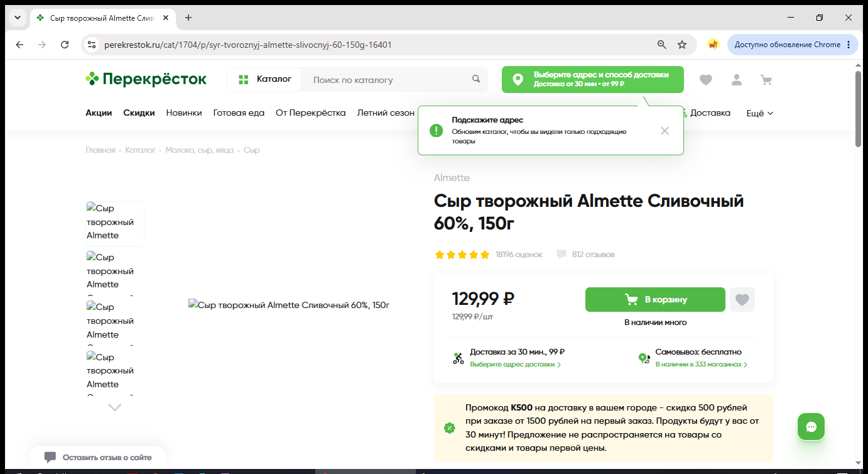Open the shopping cart icon in header
Screen dimensions: 868x474
766,80
